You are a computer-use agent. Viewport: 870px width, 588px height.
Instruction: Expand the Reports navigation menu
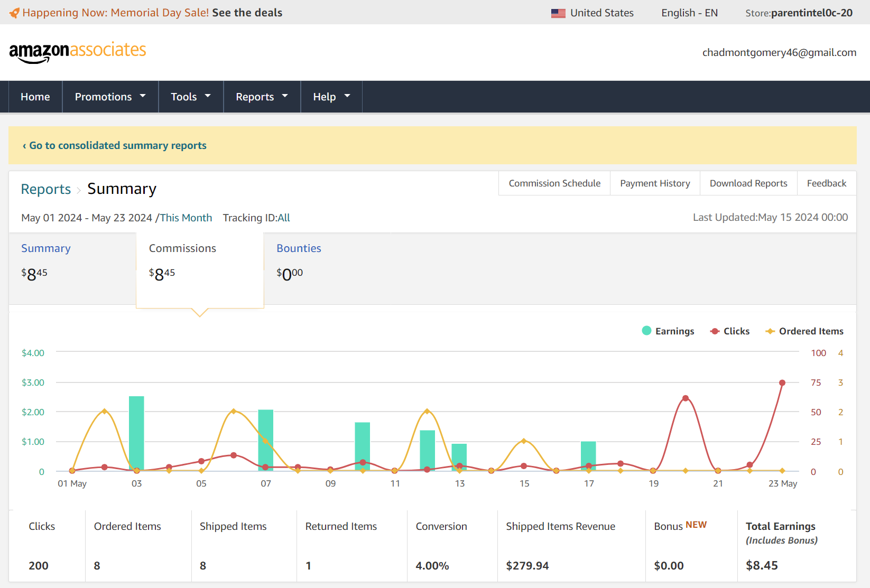click(x=262, y=97)
